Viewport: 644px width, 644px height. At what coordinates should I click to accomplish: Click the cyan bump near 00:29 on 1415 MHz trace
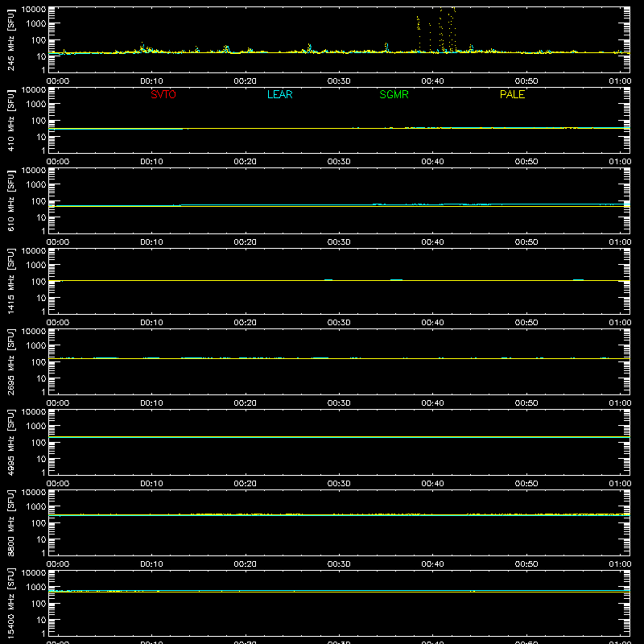(x=328, y=279)
